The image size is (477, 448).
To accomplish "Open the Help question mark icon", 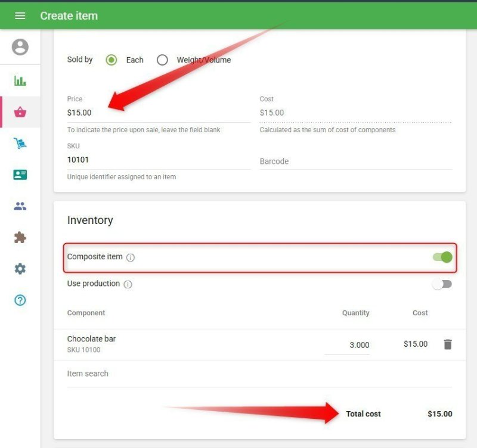I will [x=20, y=300].
